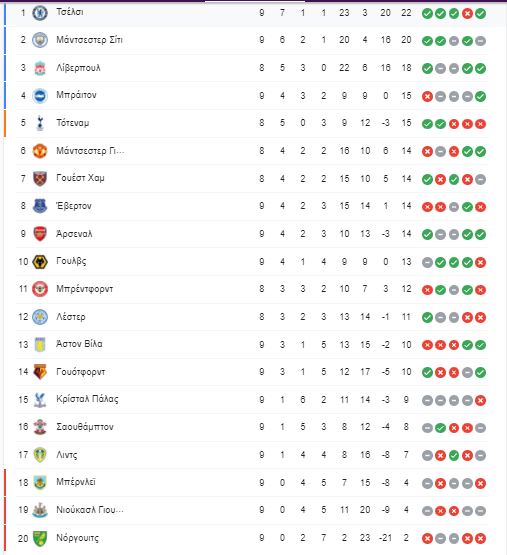The width and height of the screenshot is (507, 555).
Task: Click the Newcastle crest icon in row 19
Action: (x=40, y=510)
